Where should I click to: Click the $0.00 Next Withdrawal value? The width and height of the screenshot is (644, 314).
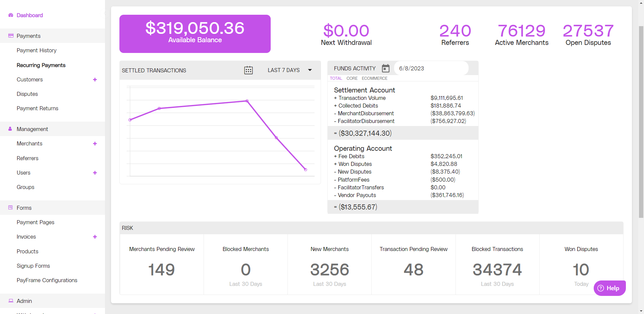[346, 31]
